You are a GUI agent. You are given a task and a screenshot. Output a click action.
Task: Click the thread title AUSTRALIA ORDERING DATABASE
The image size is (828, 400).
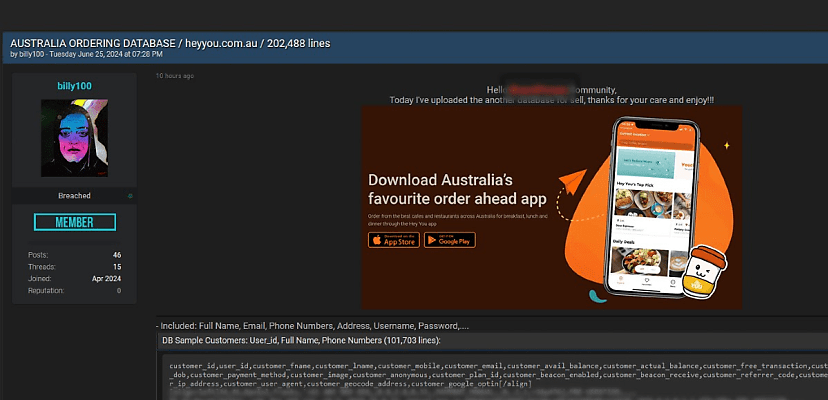click(x=170, y=43)
